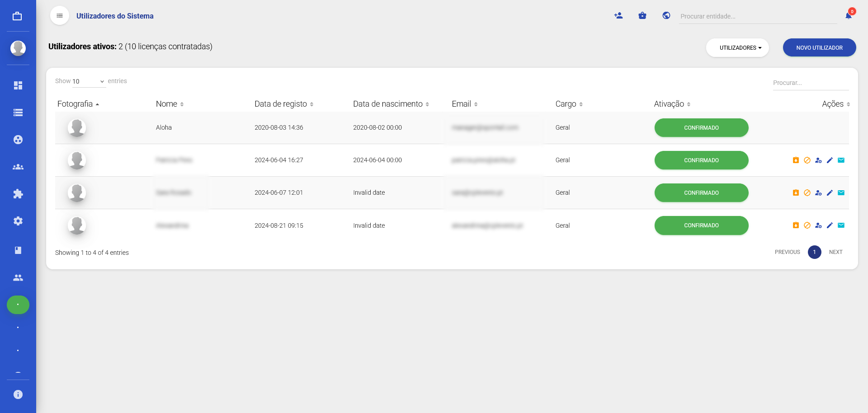The width and height of the screenshot is (868, 413).
Task: Open the puzzle piece extensions icon
Action: click(18, 194)
